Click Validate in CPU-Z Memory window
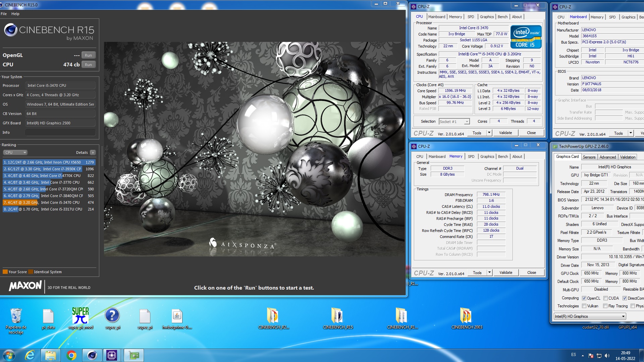 tap(506, 273)
